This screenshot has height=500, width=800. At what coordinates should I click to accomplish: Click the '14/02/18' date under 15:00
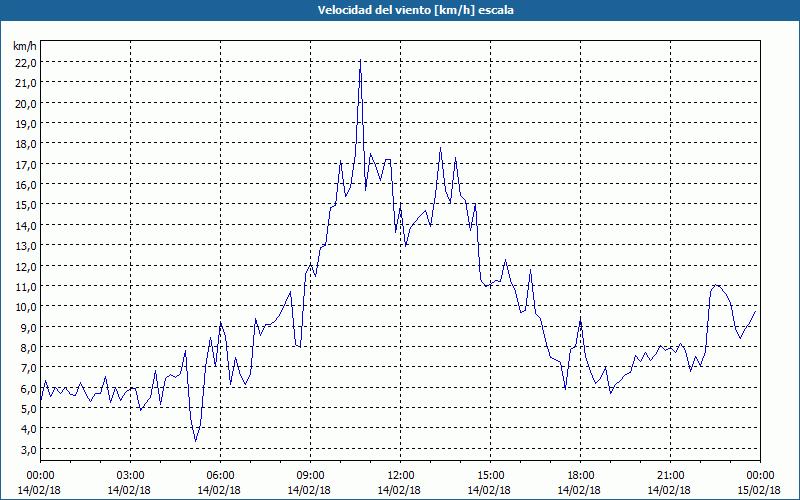pyautogui.click(x=489, y=490)
